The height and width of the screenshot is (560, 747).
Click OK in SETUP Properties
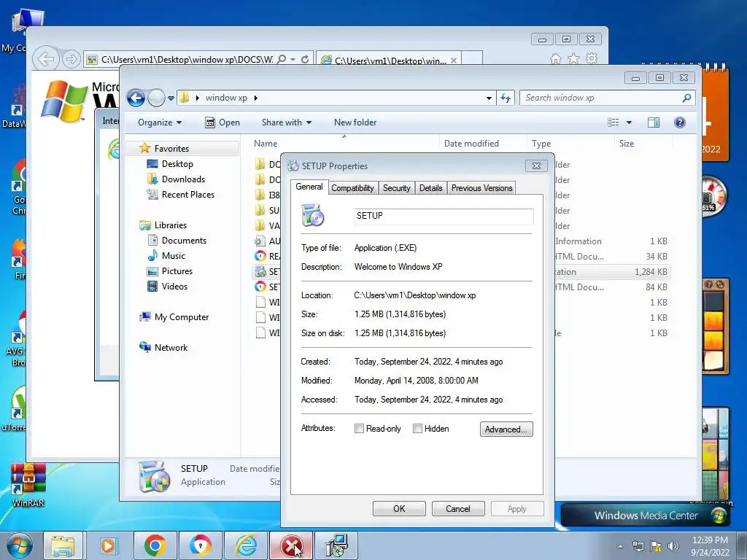(399, 508)
